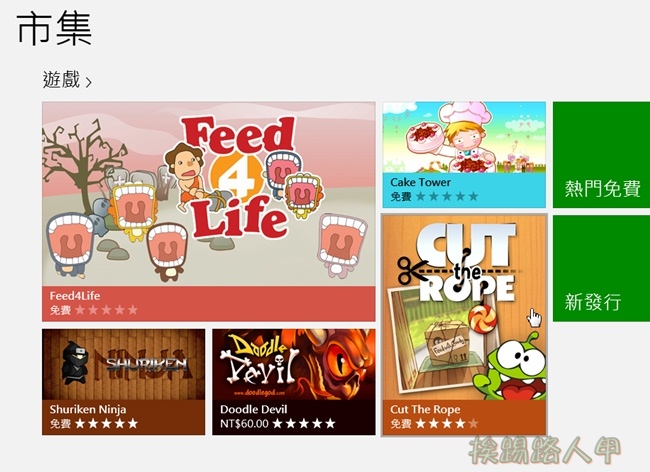Viewport: 650px width, 472px height.
Task: Click the 市集 store title
Action: 54,29
